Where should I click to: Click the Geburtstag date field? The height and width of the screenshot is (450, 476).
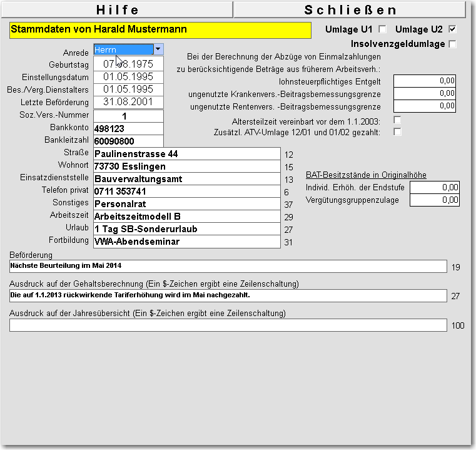128,64
